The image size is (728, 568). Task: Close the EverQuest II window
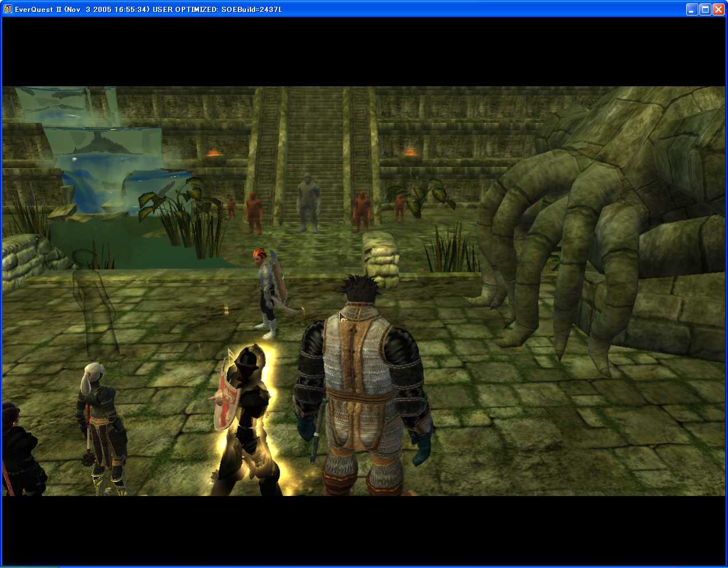click(718, 9)
